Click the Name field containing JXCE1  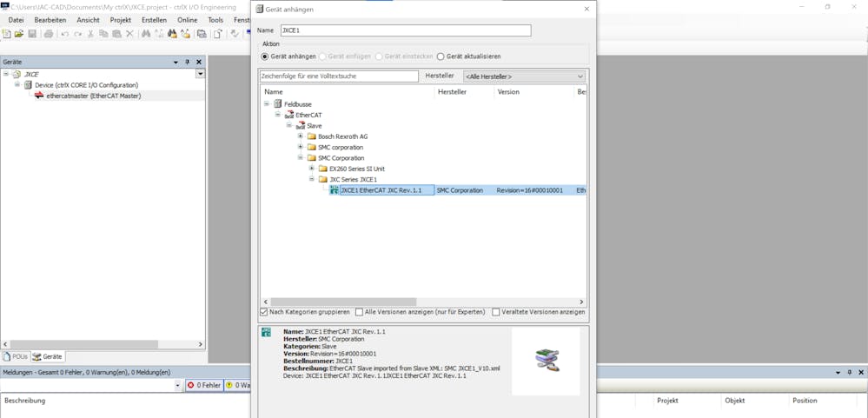click(405, 30)
